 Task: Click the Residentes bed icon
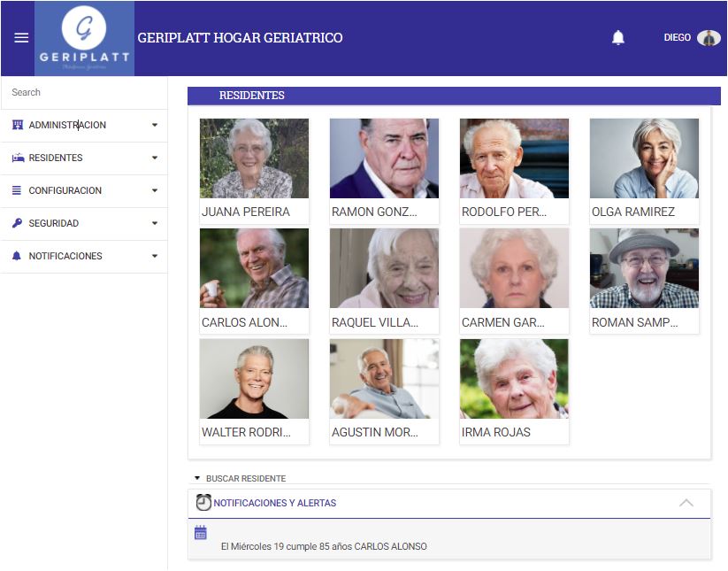pyautogui.click(x=18, y=158)
